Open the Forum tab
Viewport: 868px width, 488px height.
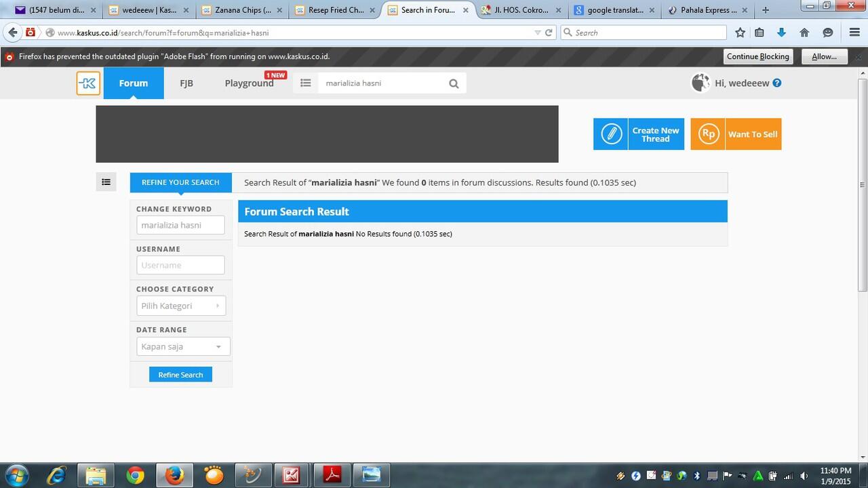pyautogui.click(x=134, y=83)
